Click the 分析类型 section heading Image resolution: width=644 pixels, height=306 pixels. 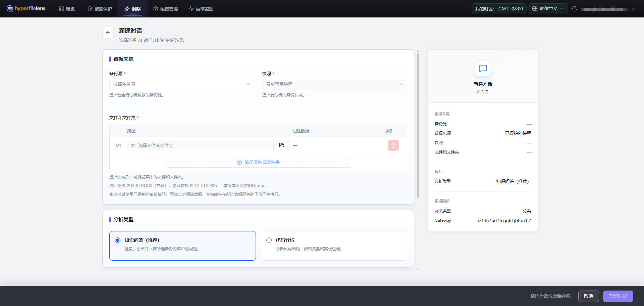tap(123, 220)
